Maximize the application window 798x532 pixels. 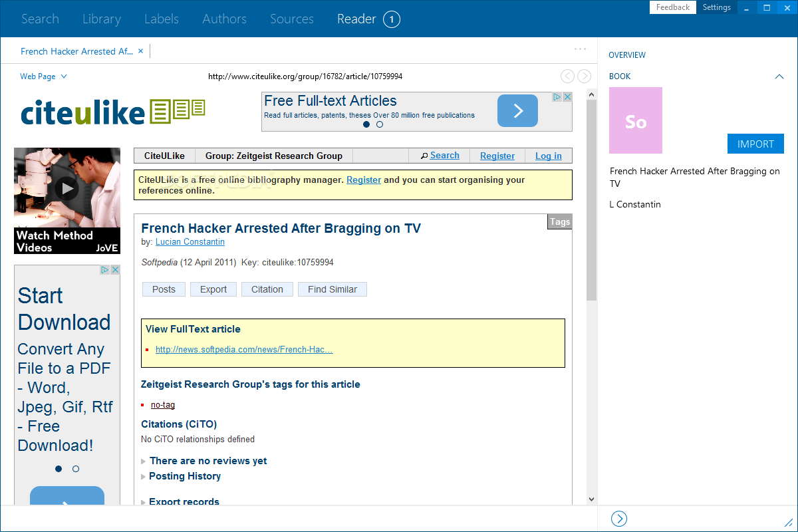point(767,7)
